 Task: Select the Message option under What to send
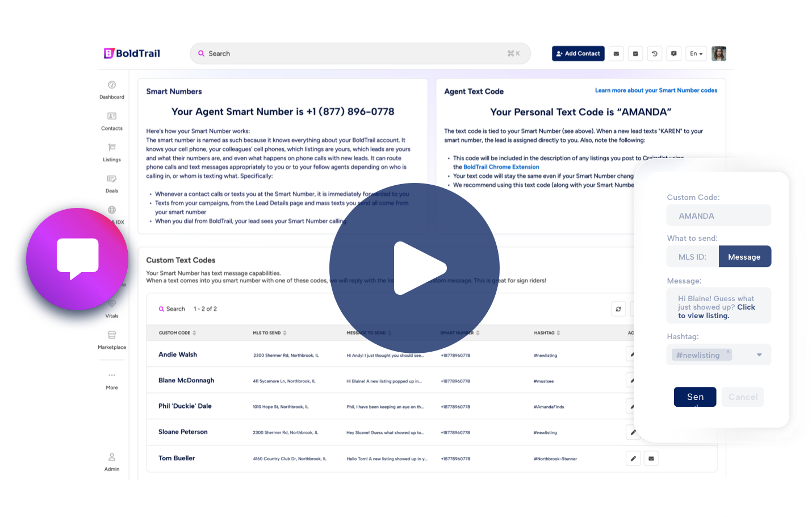pyautogui.click(x=744, y=257)
